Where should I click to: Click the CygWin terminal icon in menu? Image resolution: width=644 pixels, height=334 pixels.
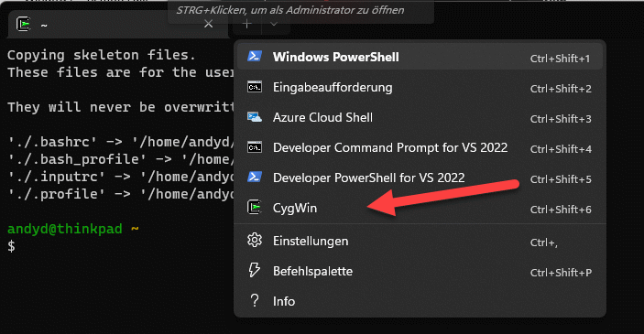255,208
